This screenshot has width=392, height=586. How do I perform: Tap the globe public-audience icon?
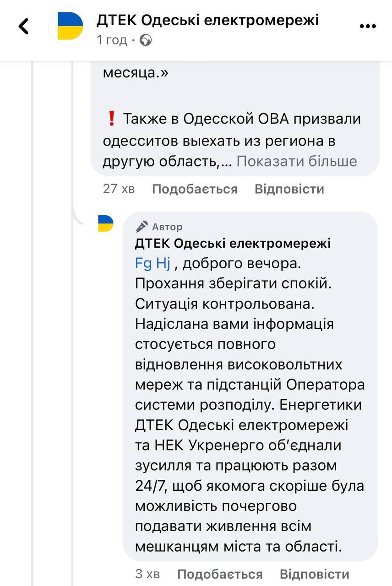click(x=146, y=41)
